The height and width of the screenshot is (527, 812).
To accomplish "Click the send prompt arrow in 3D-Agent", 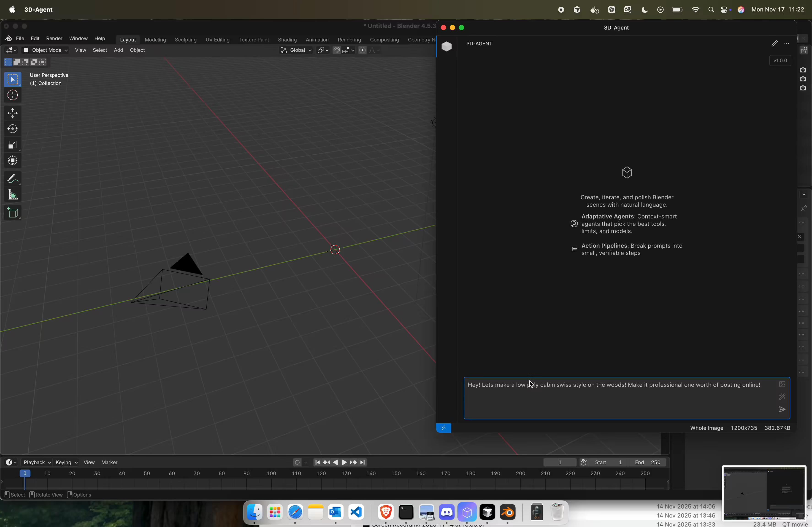I will point(782,409).
